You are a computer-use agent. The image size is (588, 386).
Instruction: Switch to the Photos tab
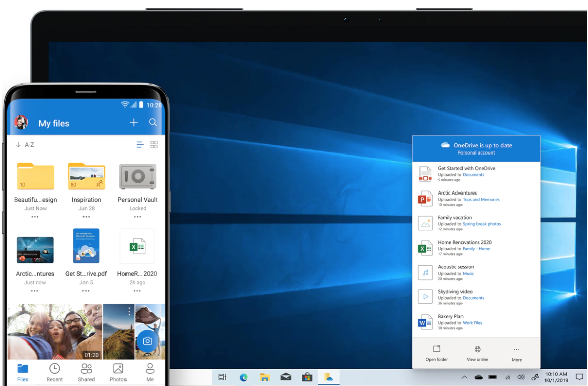(118, 371)
